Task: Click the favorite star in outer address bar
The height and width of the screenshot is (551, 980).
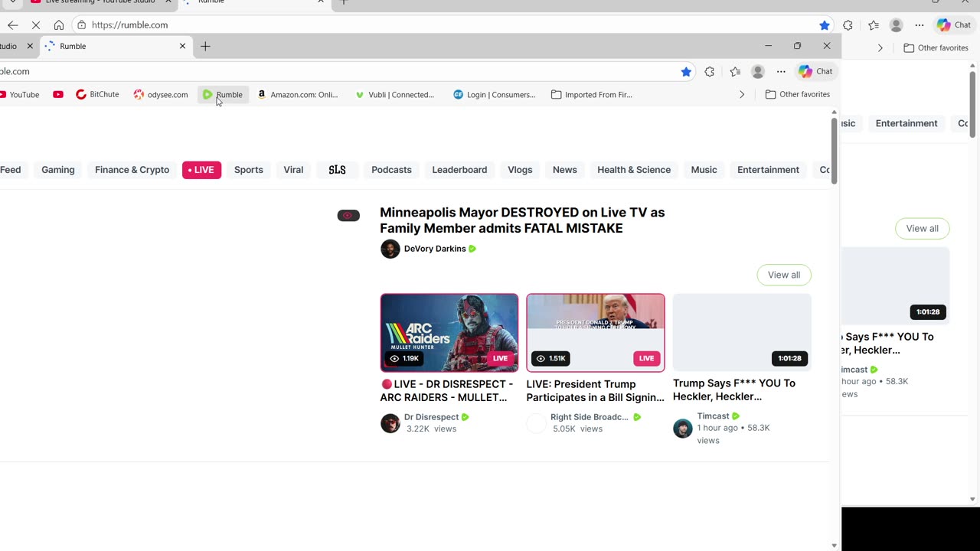Action: 824,25
